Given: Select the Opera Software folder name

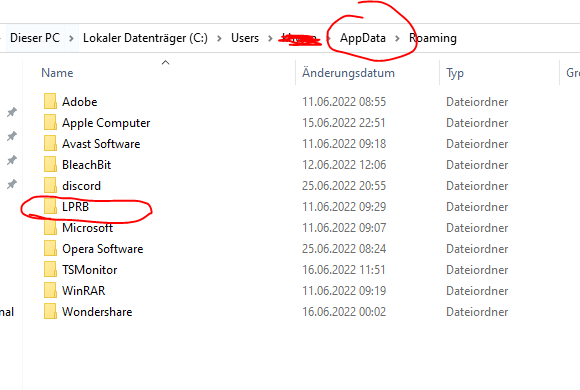Looking at the screenshot, I should click(x=102, y=249).
